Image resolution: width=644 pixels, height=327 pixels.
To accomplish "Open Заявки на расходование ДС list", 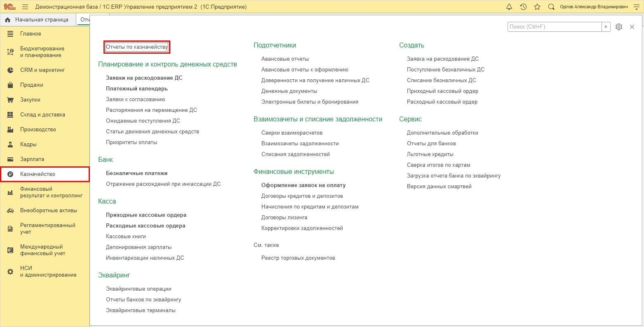I will pos(144,78).
